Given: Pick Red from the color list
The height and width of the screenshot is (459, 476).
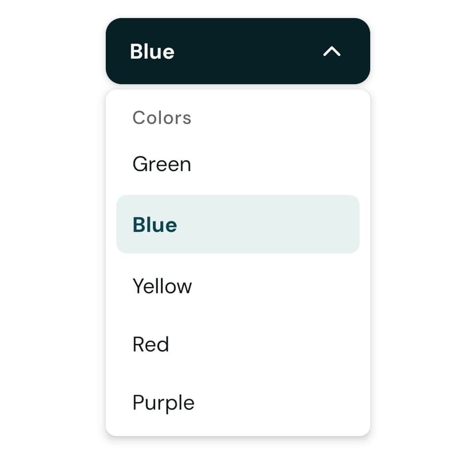Looking at the screenshot, I should (150, 344).
